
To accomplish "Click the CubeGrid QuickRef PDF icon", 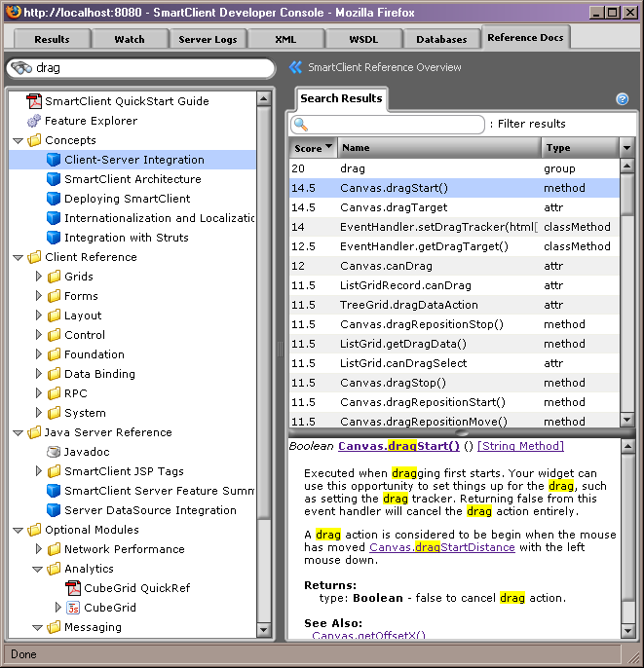I will coord(73,588).
